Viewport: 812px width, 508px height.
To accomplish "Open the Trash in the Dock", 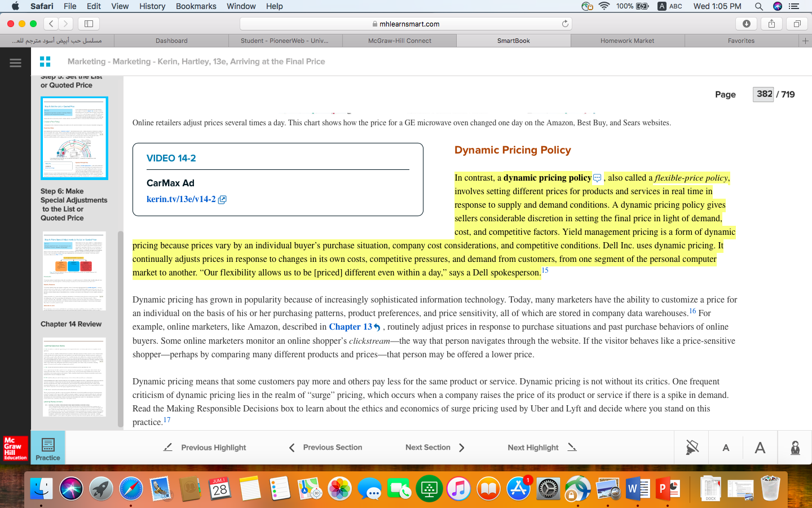I will (x=770, y=489).
